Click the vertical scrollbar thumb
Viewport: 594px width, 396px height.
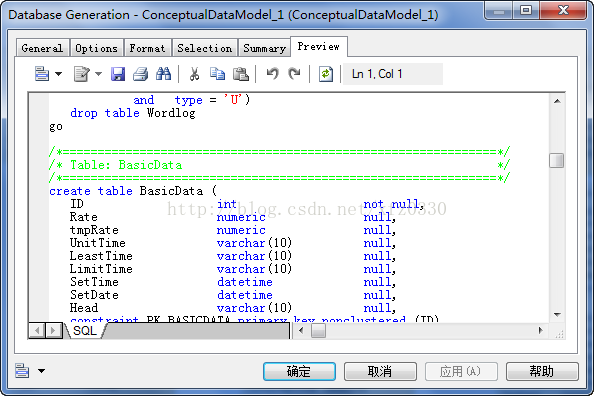[x=557, y=160]
